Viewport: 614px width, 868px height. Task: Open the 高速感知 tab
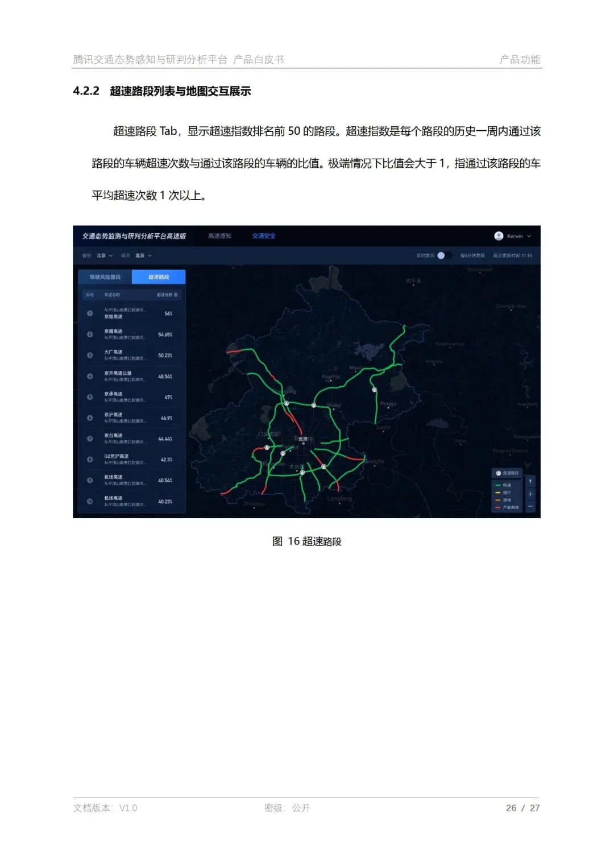219,236
